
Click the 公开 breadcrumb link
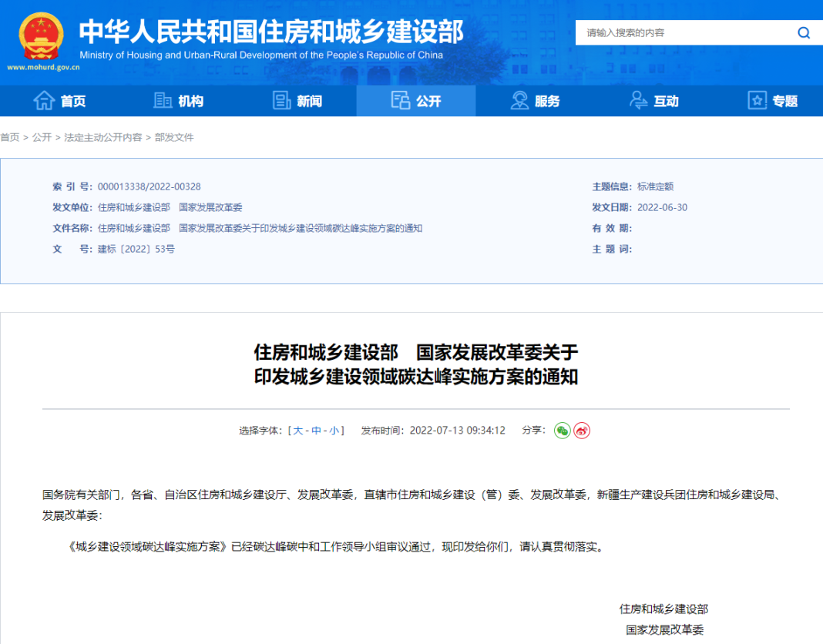42,137
